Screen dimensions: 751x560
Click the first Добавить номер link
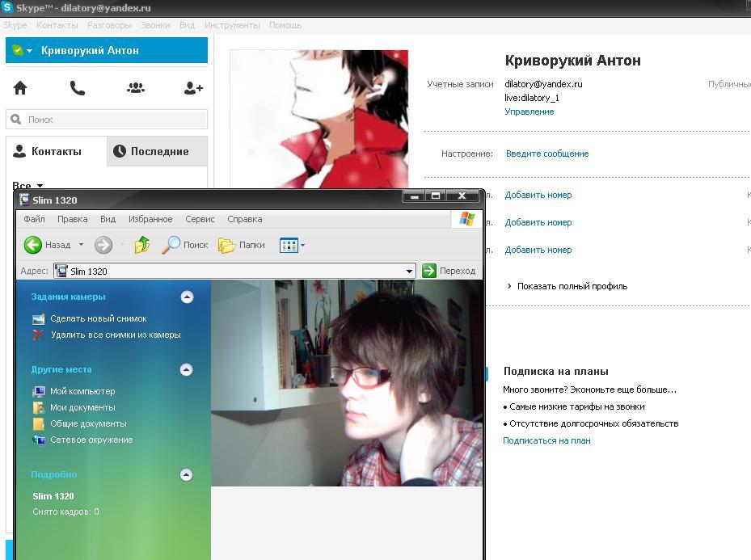point(538,195)
